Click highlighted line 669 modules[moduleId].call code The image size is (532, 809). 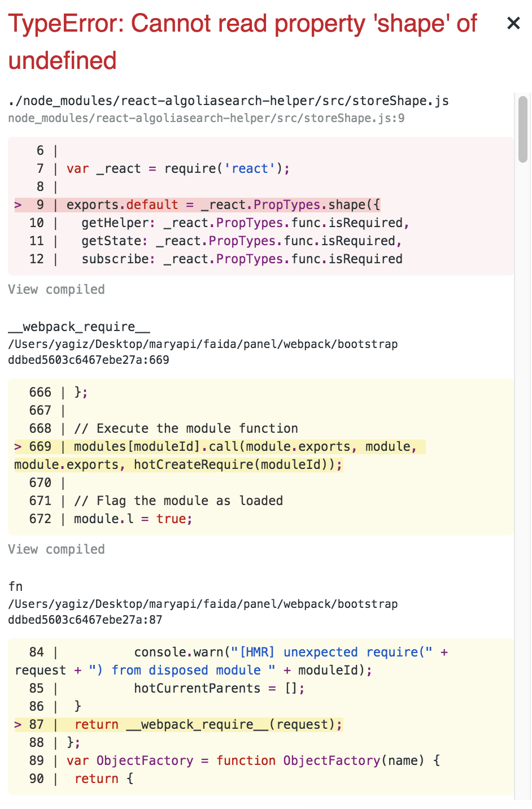click(220, 455)
